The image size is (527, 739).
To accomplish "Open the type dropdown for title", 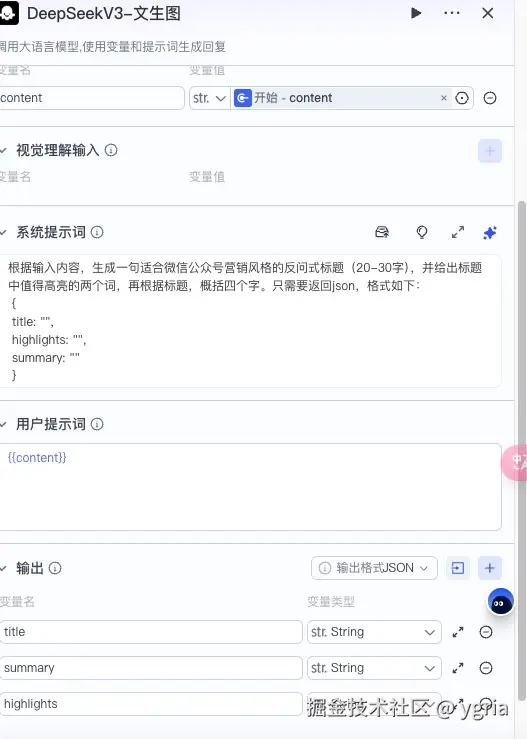I will tap(374, 632).
